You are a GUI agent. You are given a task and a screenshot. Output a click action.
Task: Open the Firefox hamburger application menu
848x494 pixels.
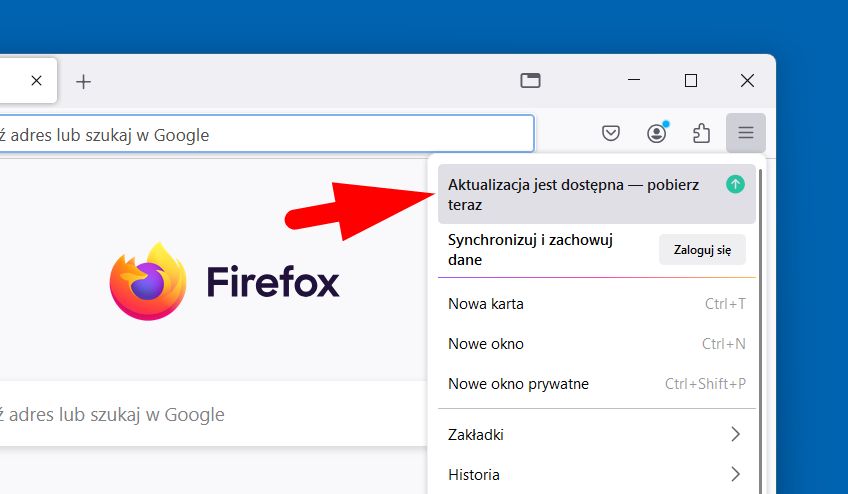click(x=746, y=133)
